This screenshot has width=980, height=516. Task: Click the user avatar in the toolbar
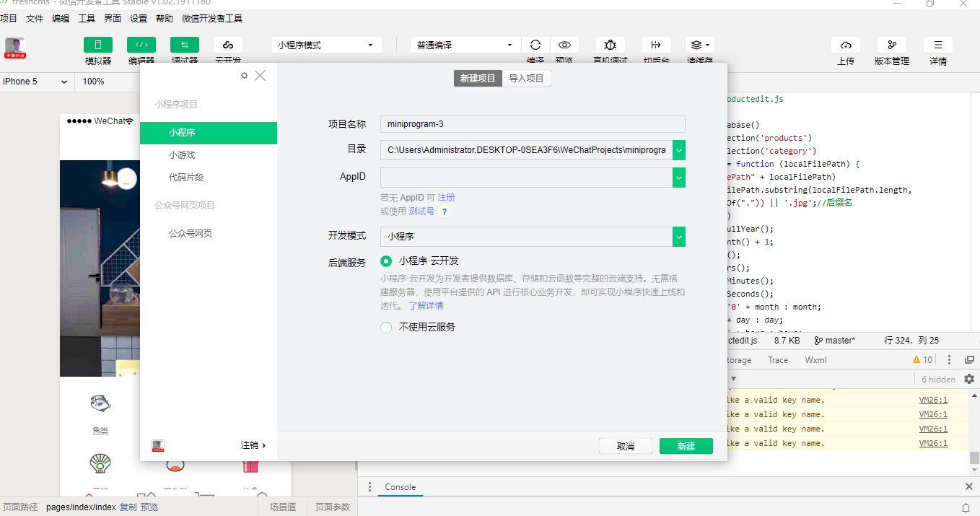pos(15,48)
